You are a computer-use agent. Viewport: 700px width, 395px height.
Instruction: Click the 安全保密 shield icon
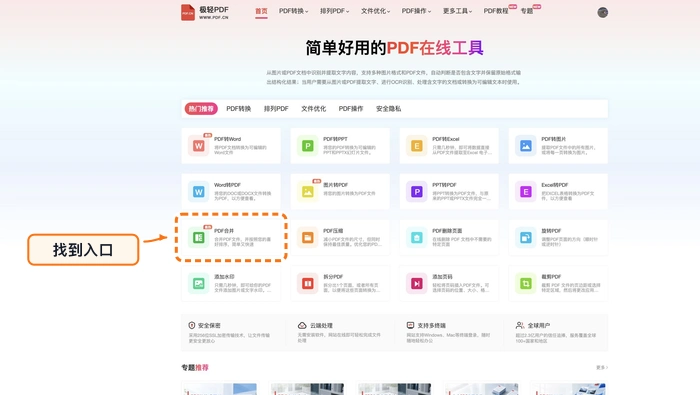[x=192, y=325]
